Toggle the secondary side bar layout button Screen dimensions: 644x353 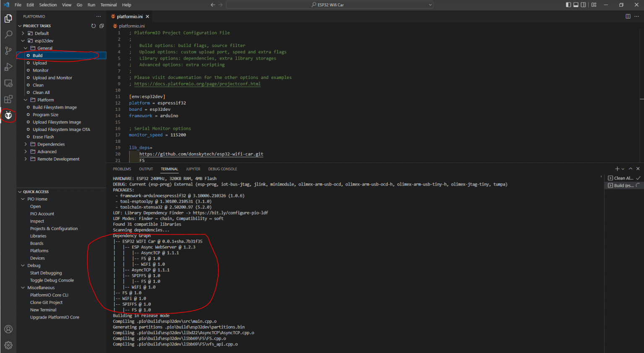coord(583,5)
